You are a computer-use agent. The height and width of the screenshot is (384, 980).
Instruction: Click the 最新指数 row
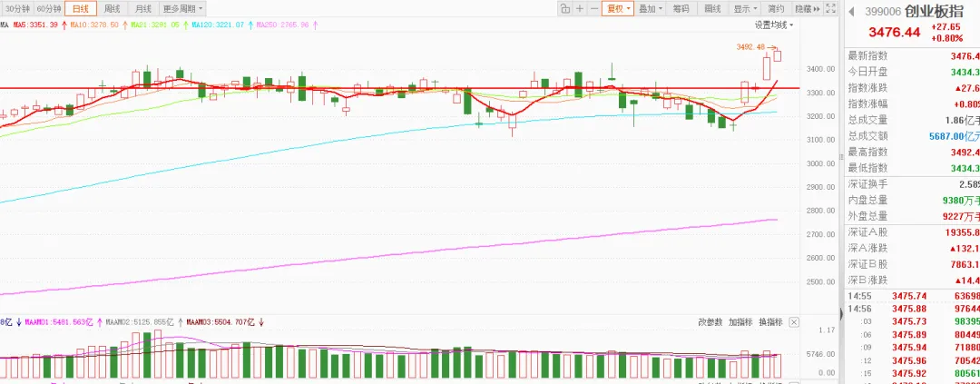(912, 55)
